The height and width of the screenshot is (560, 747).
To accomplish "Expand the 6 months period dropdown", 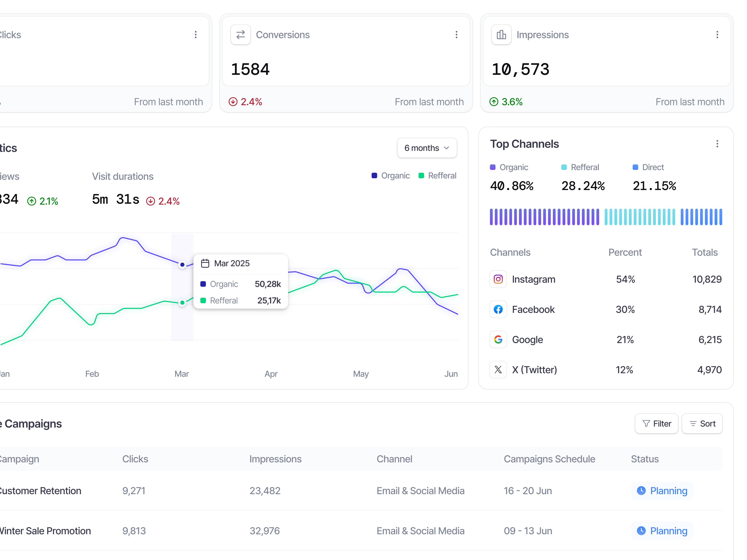I will [427, 148].
